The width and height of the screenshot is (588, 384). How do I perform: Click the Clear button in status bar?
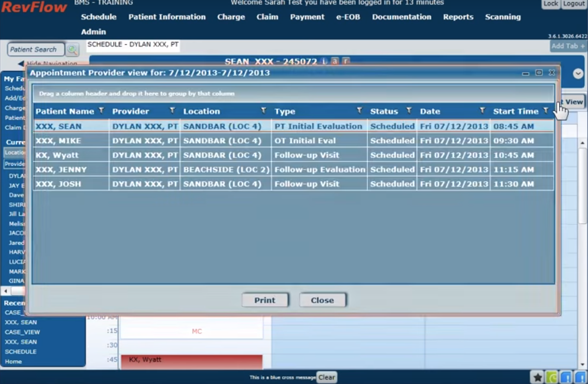click(327, 377)
